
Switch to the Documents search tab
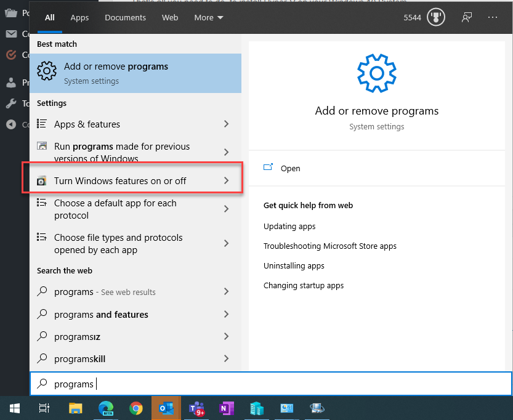(125, 18)
